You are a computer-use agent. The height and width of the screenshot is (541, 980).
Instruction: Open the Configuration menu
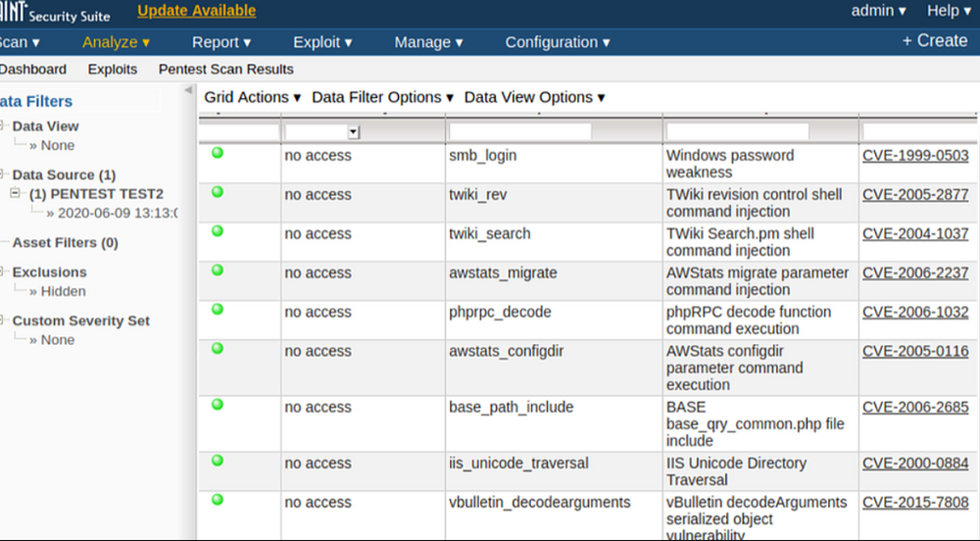coord(557,42)
